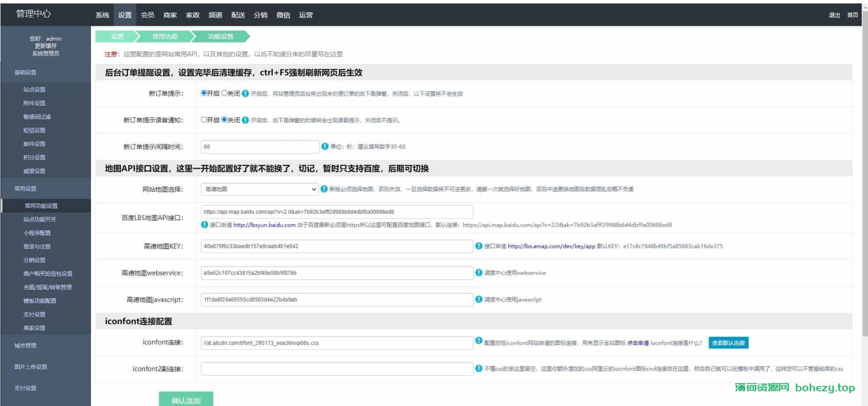Open 设置 top menu
Image resolution: width=868 pixels, height=406 pixels.
coord(125,15)
